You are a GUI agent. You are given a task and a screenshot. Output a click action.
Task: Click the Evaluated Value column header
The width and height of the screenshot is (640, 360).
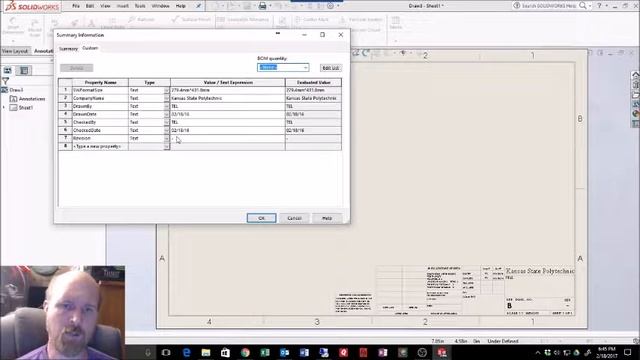pos(313,82)
